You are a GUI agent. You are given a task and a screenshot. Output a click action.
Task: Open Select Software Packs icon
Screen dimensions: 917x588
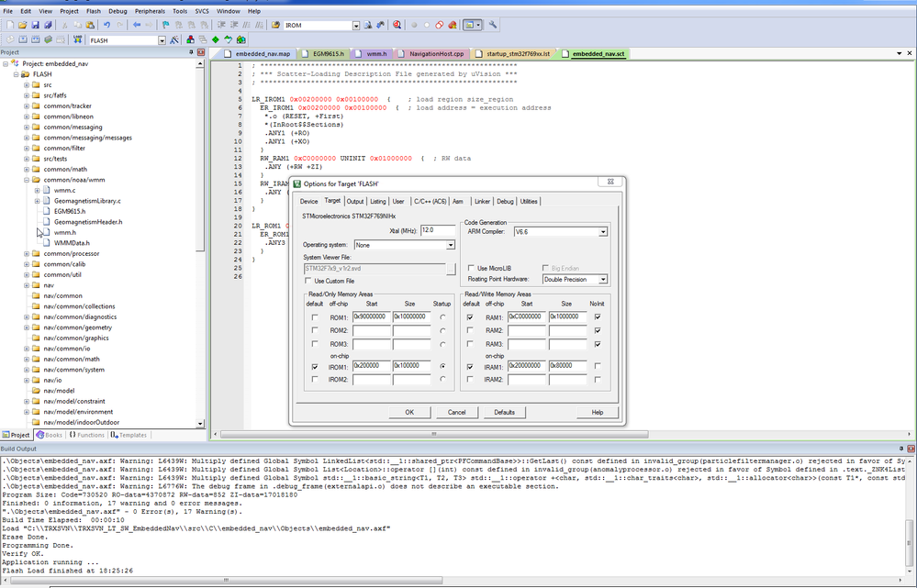(x=228, y=39)
